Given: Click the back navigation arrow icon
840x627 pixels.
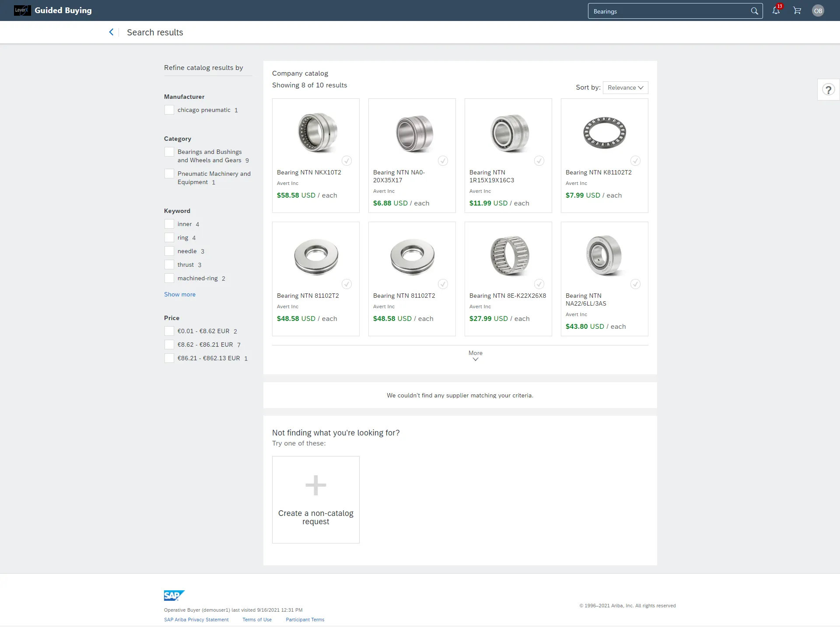Looking at the screenshot, I should coord(111,31).
